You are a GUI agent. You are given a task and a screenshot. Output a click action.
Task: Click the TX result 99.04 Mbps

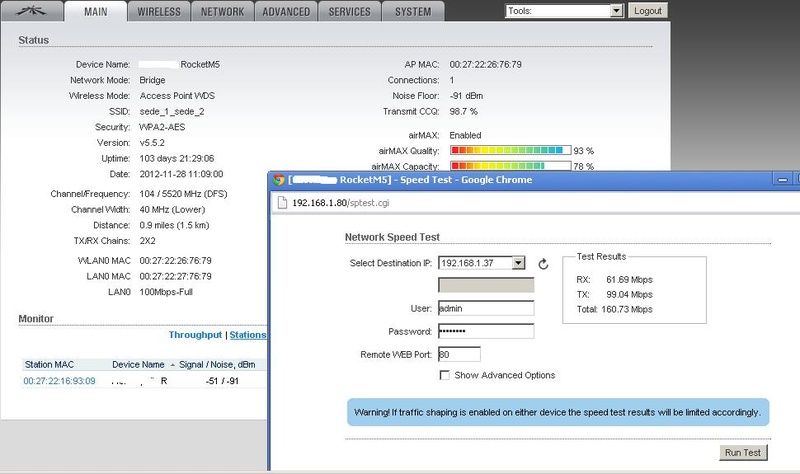[630, 294]
